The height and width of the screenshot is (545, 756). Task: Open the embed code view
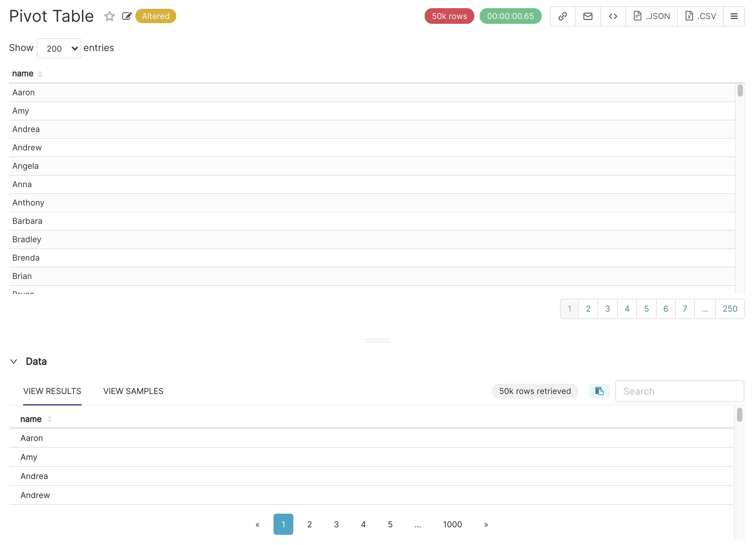(613, 16)
